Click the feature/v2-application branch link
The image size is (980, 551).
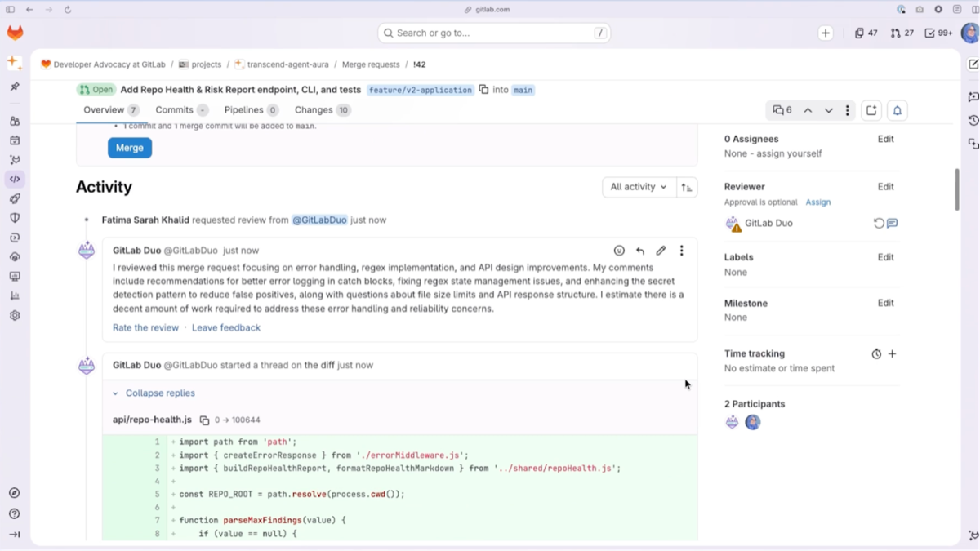421,90
